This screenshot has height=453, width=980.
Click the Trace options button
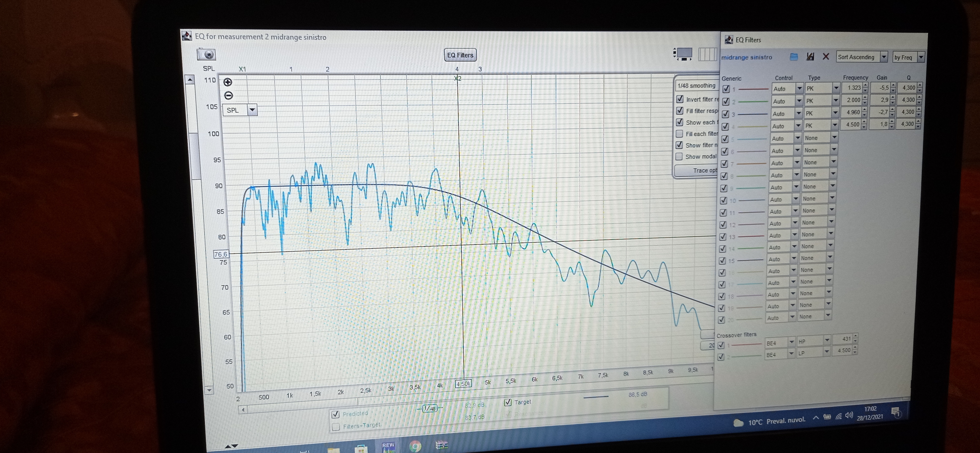pos(696,170)
